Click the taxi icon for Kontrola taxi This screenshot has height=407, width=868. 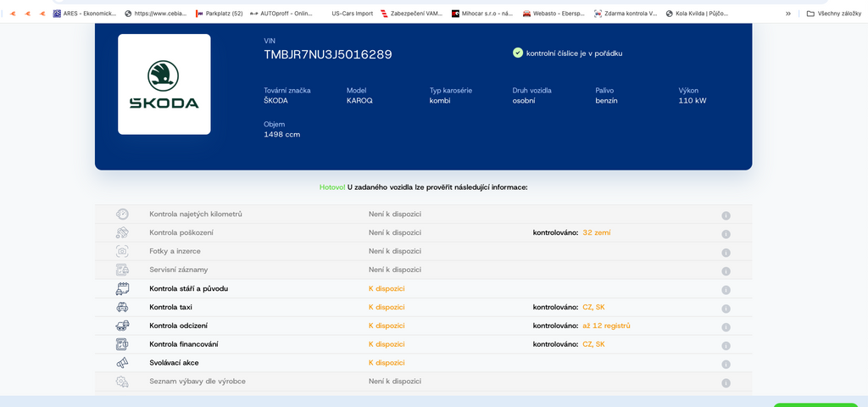click(122, 307)
